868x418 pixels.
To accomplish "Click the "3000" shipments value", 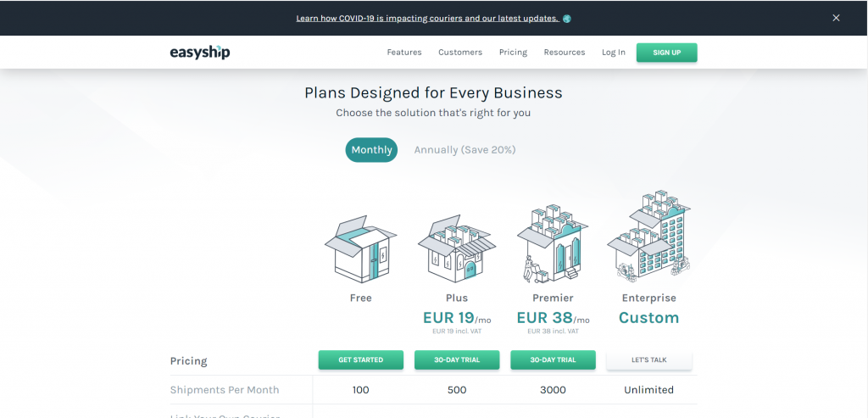I will [x=553, y=390].
